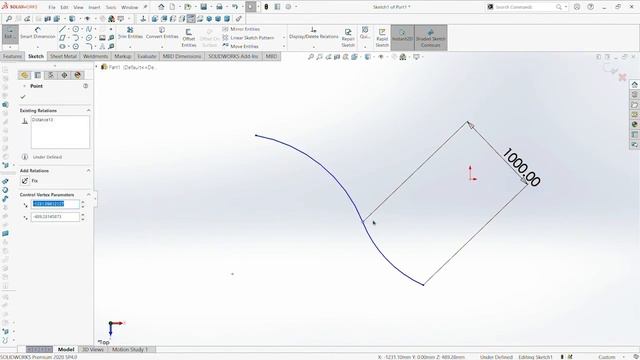Open Display/Delete Relations
640x360 pixels.
(x=313, y=33)
